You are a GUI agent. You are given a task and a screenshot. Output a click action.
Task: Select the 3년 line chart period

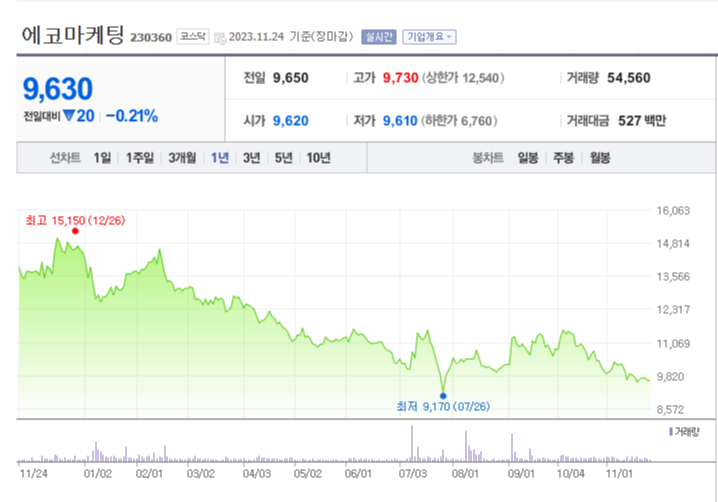click(251, 158)
